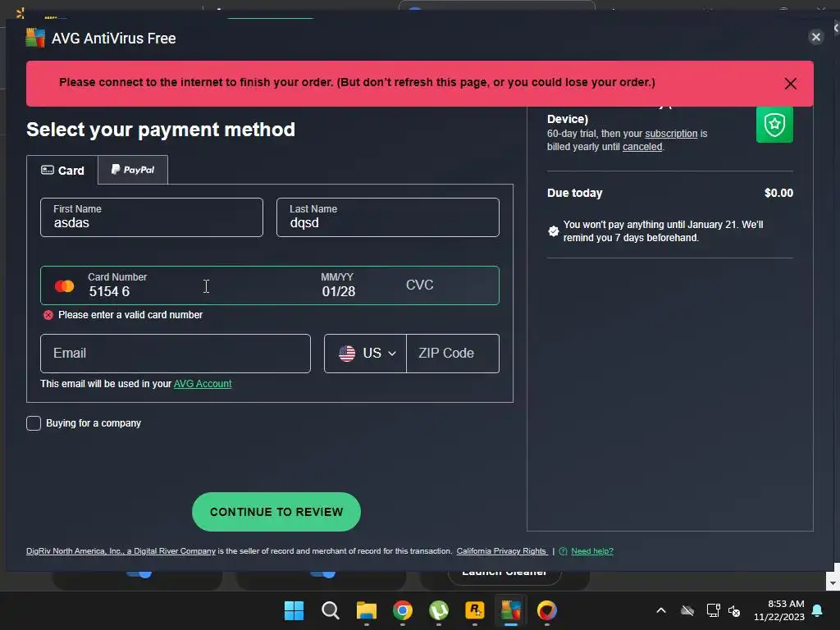
Task: Click the muted volume tray icon
Action: click(734, 610)
